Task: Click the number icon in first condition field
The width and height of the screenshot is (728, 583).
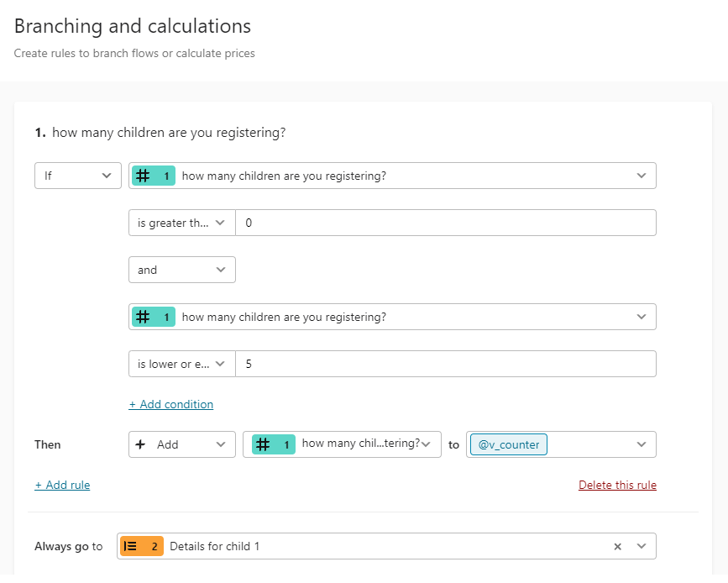Action: coord(143,176)
